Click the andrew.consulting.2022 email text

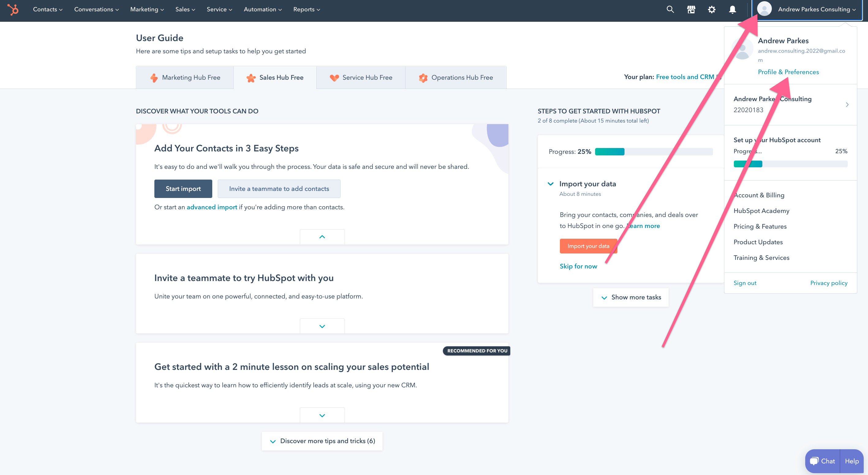point(801,55)
